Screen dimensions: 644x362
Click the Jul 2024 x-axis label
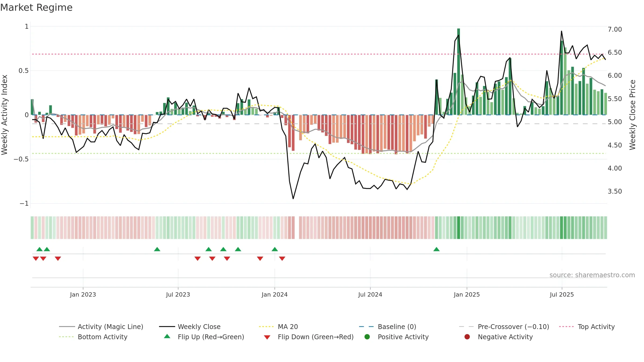[370, 294]
